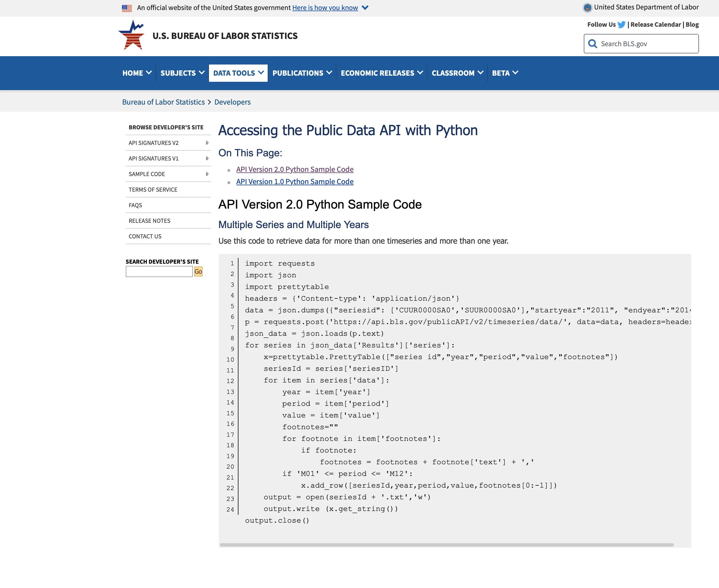Expand API Signatures V1 arrow
Viewport: 719px width, 588px height.
[207, 159]
